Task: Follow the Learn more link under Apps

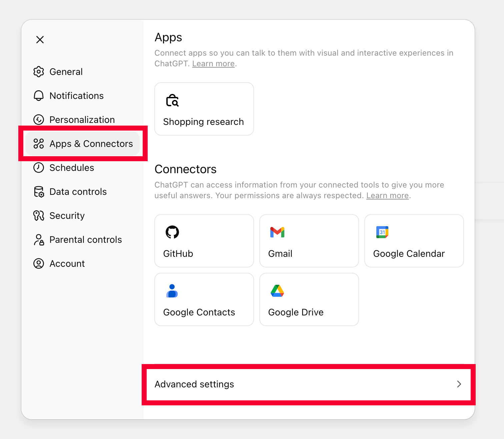Action: (x=213, y=64)
